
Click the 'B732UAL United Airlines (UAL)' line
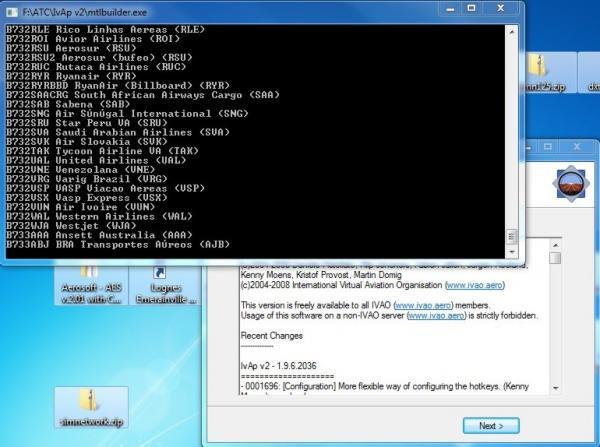point(96,160)
